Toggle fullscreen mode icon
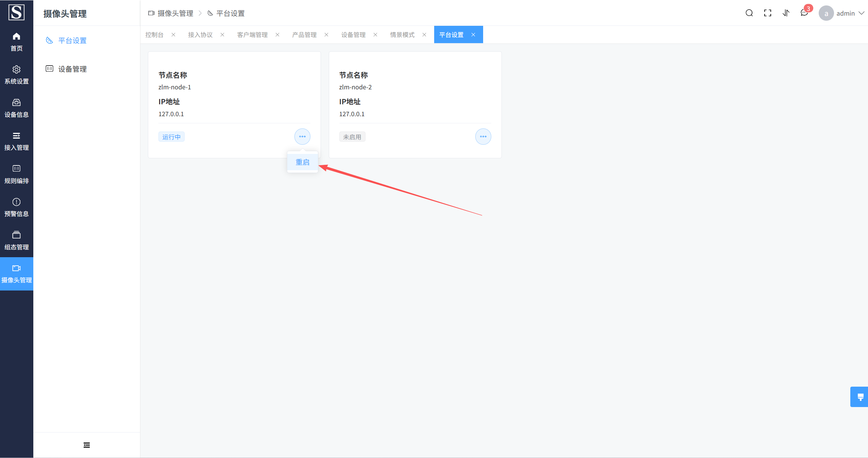This screenshot has width=868, height=458. [767, 13]
